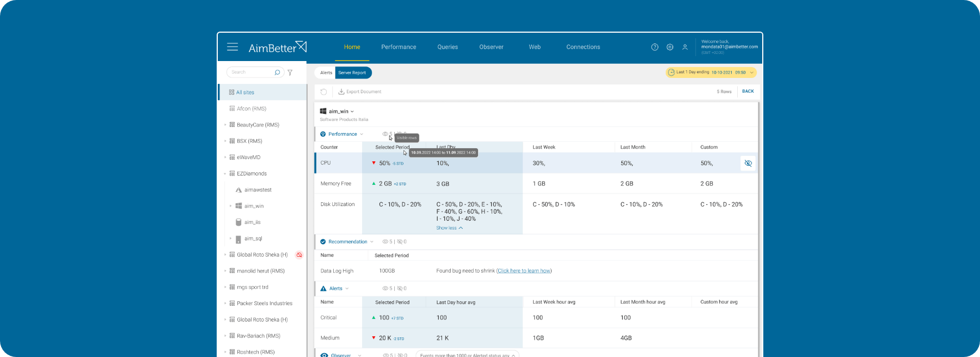Open the sidebar filter funnel
Image resolution: width=980 pixels, height=357 pixels.
pyautogui.click(x=290, y=72)
